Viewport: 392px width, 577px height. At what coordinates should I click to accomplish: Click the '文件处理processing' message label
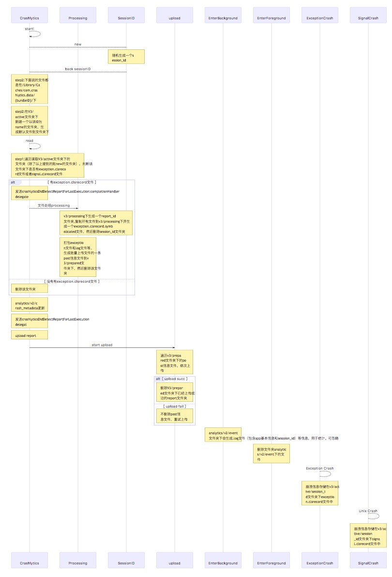click(x=54, y=205)
